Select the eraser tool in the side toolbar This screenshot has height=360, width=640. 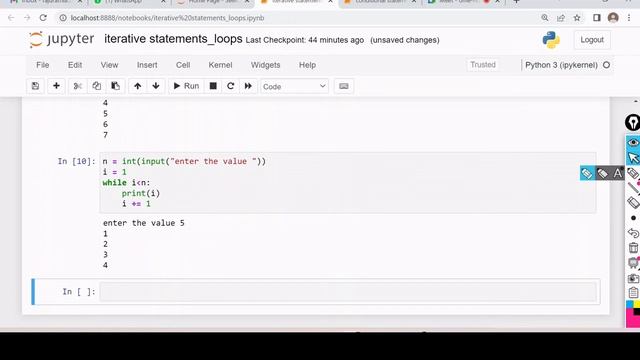[633, 203]
